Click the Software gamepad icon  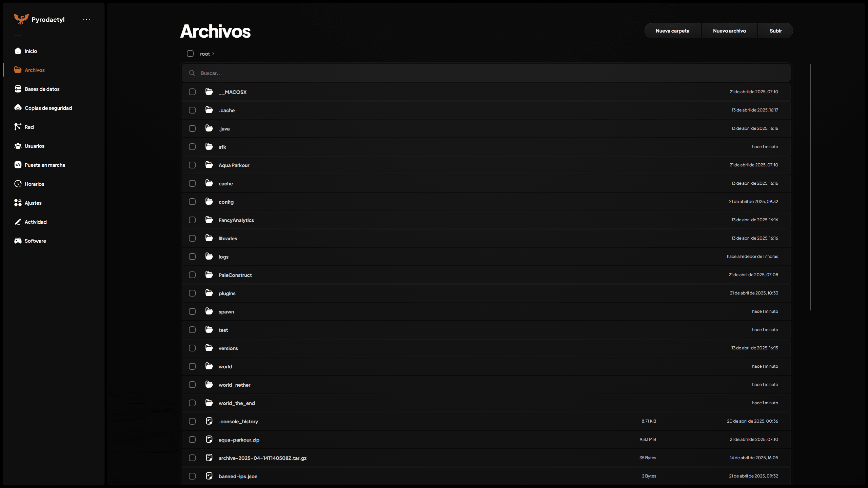(18, 241)
